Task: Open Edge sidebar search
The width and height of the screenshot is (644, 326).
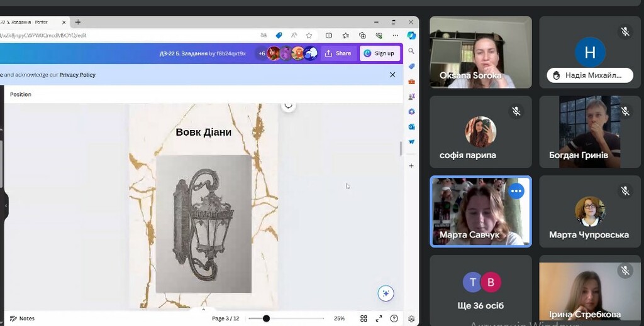Action: (411, 51)
